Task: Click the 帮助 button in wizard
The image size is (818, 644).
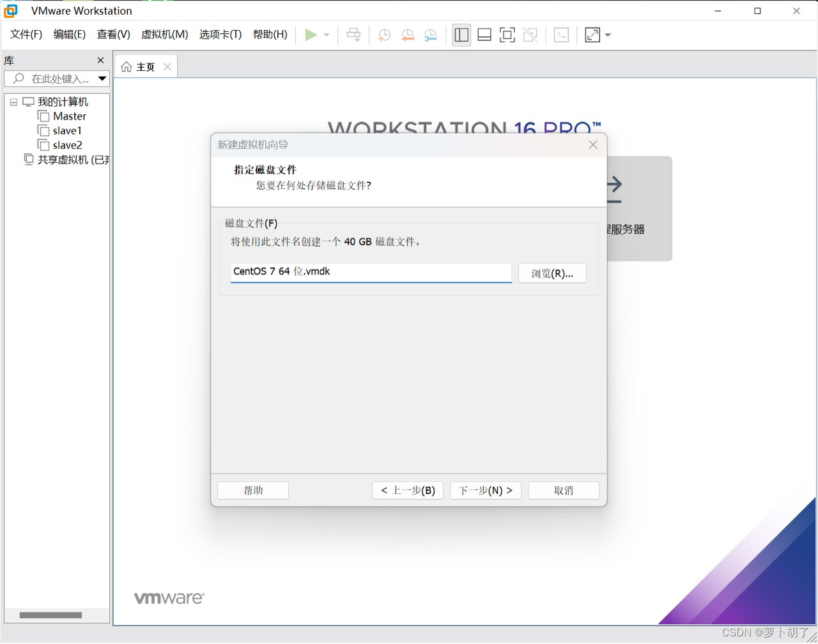Action: [253, 491]
